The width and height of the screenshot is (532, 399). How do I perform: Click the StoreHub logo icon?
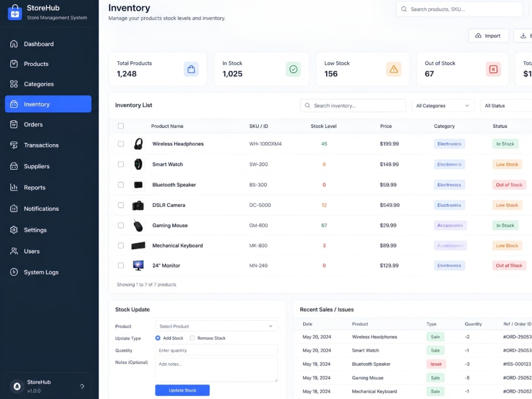pyautogui.click(x=14, y=12)
